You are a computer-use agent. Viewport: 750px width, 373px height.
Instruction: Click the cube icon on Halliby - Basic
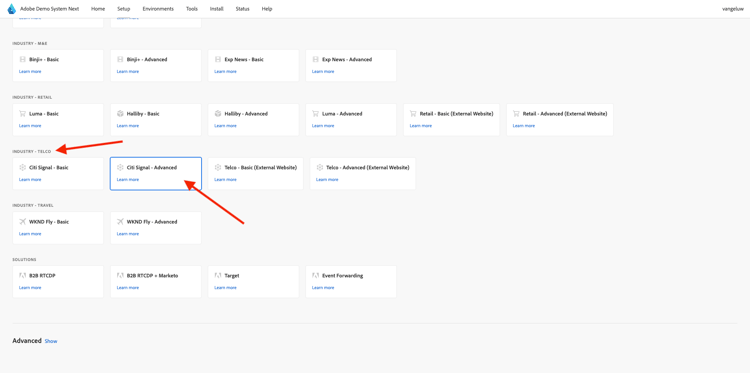point(120,114)
